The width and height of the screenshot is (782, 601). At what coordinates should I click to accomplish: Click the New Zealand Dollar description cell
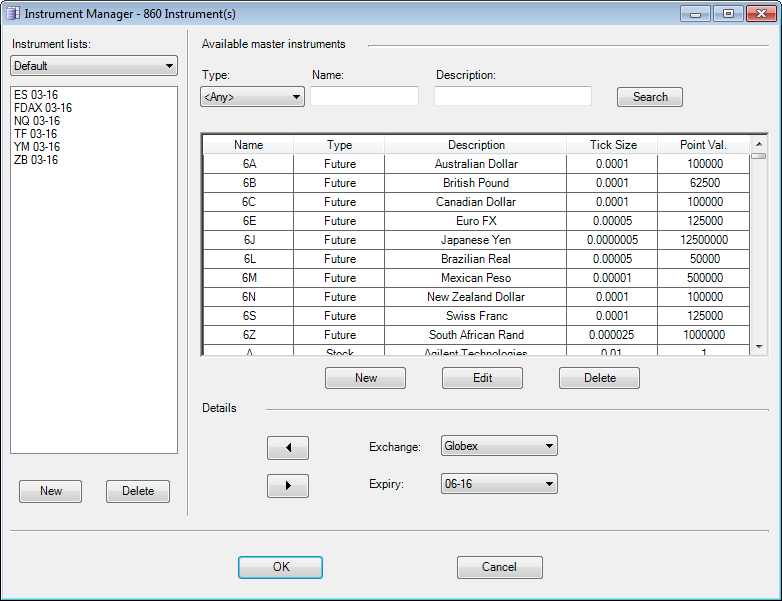click(x=476, y=297)
